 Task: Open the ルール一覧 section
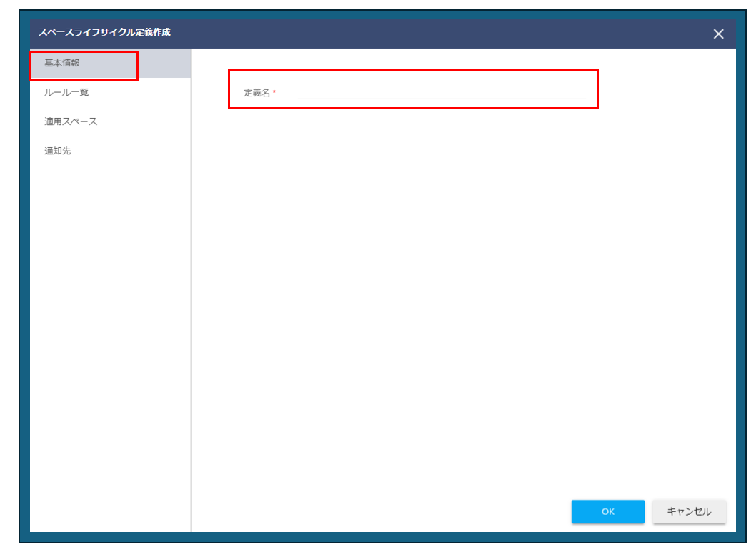[x=66, y=92]
